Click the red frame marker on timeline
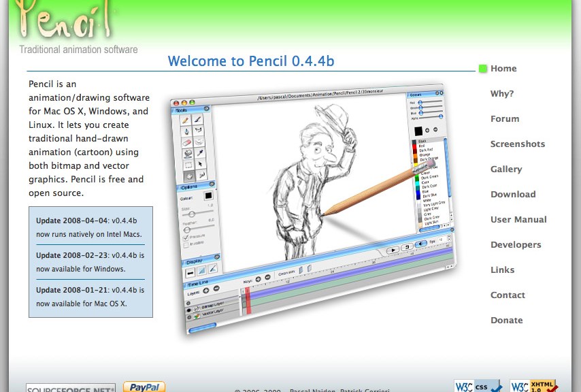This screenshot has width=581, height=392. pyautogui.click(x=248, y=300)
